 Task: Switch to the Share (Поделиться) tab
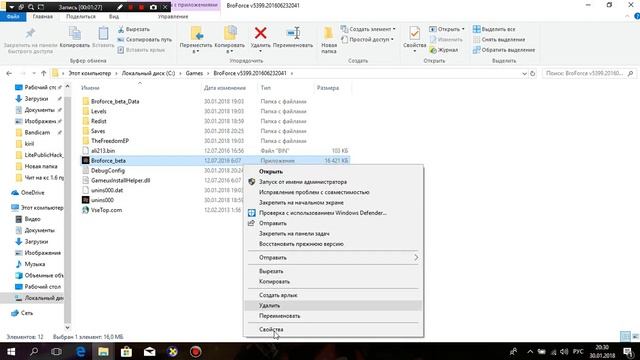[81, 17]
